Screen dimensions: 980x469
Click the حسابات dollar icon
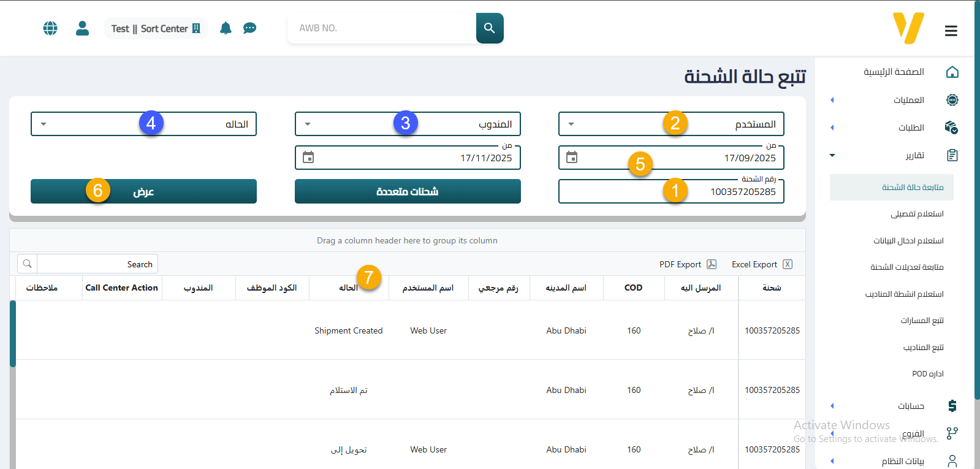coord(952,406)
